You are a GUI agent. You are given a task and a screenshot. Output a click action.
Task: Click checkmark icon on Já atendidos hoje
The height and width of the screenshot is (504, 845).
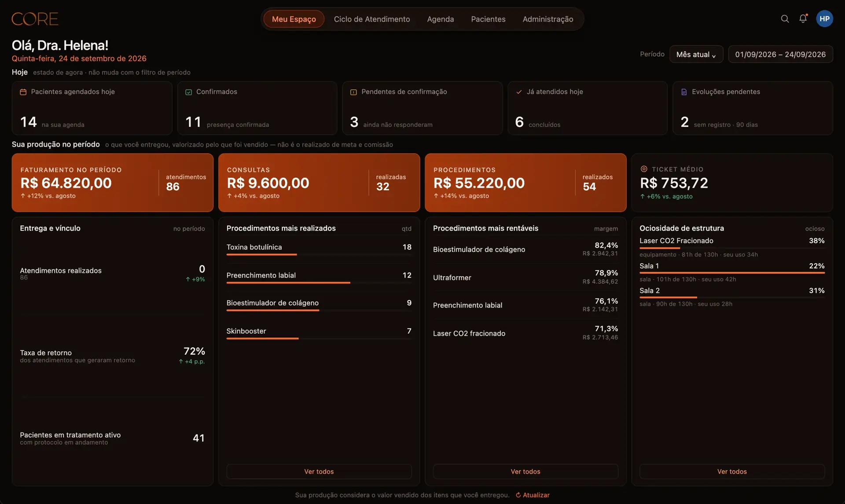519,92
